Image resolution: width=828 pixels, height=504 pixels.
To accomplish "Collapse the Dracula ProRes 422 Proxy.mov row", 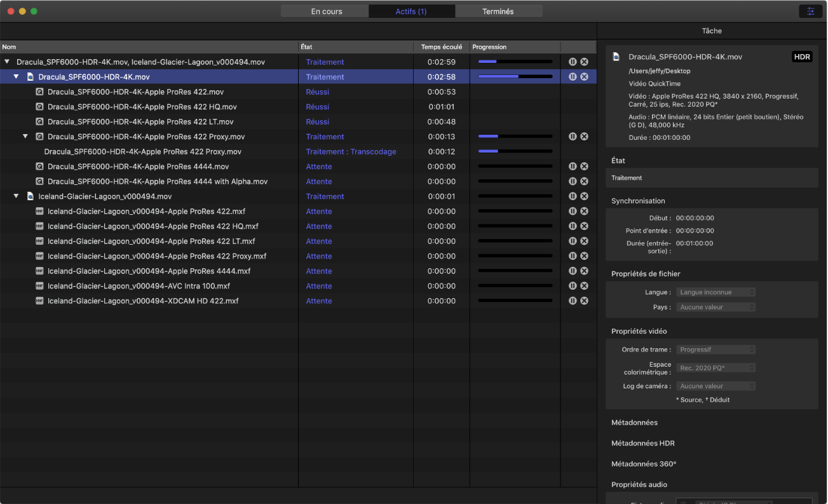I will [25, 137].
